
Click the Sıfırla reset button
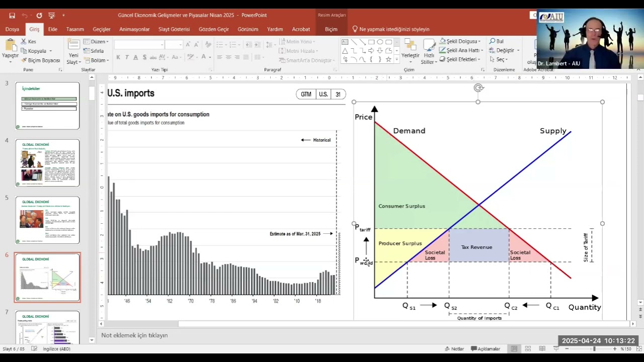tap(94, 51)
